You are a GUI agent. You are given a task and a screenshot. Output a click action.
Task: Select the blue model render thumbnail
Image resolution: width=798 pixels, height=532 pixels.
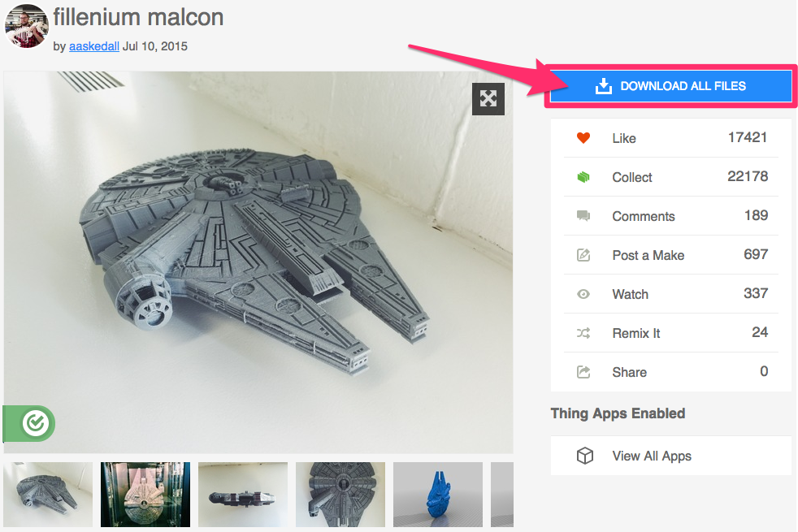pos(438,495)
